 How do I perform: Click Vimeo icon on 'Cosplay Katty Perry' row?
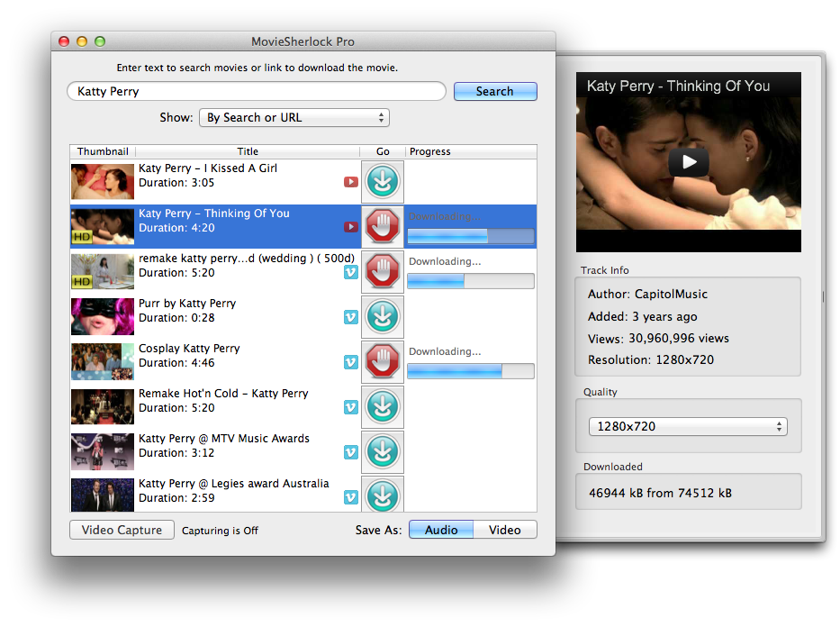click(x=351, y=362)
